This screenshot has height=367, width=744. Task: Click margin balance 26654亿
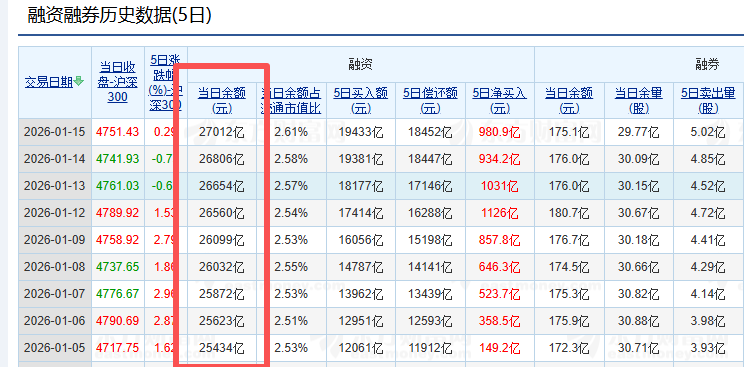[222, 186]
